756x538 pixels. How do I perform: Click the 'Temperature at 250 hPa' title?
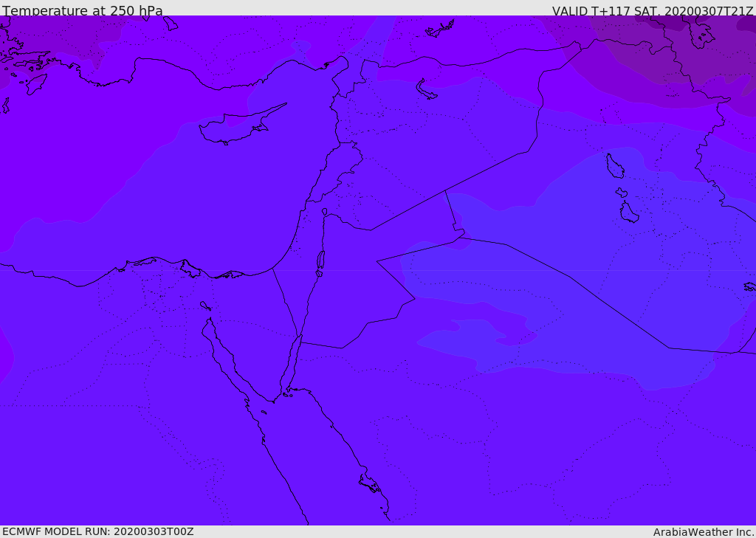[x=83, y=10]
